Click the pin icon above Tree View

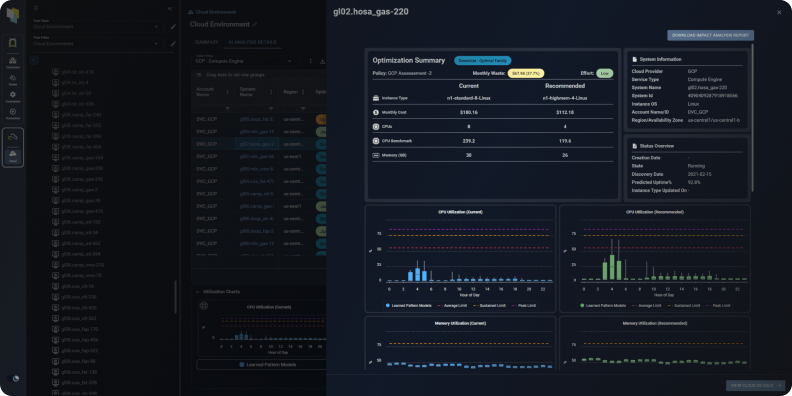pyautogui.click(x=35, y=9)
